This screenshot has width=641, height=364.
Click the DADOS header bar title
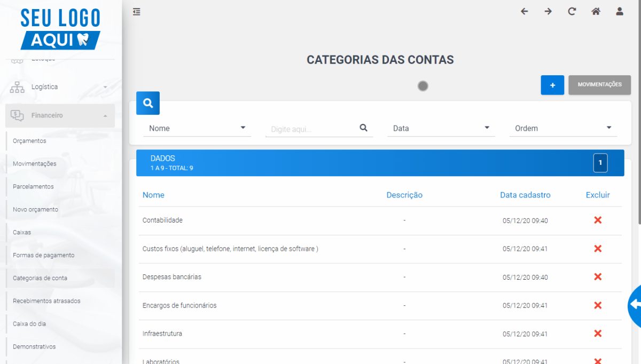click(163, 158)
